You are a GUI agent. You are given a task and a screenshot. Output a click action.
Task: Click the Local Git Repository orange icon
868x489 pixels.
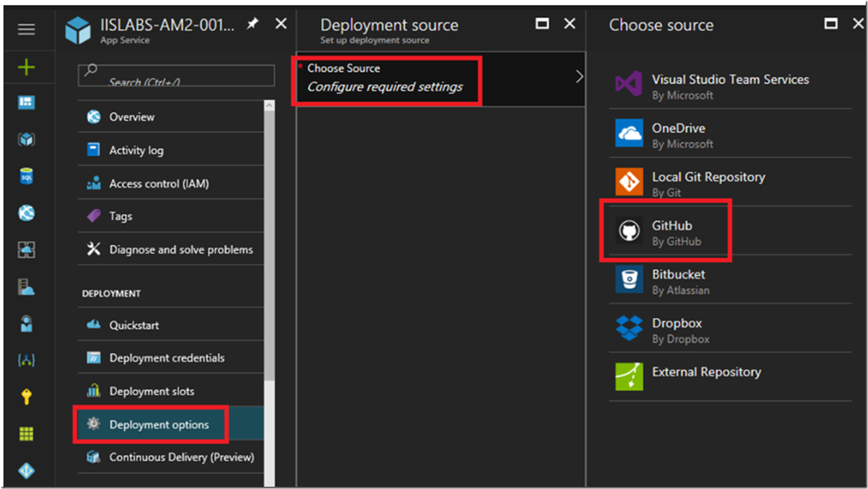[x=629, y=182]
